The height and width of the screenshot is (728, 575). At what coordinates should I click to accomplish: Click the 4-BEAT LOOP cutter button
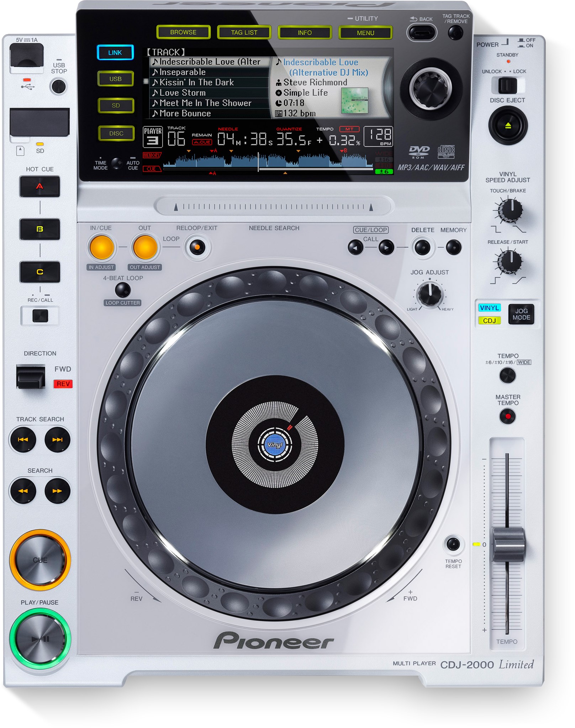[x=123, y=290]
